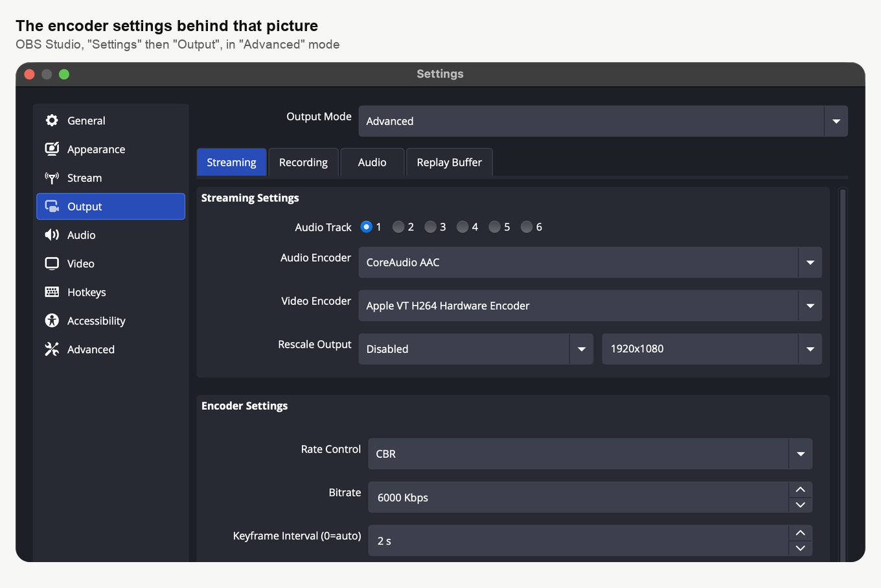The image size is (881, 588).
Task: Click the Streaming Settings heading
Action: pos(250,198)
